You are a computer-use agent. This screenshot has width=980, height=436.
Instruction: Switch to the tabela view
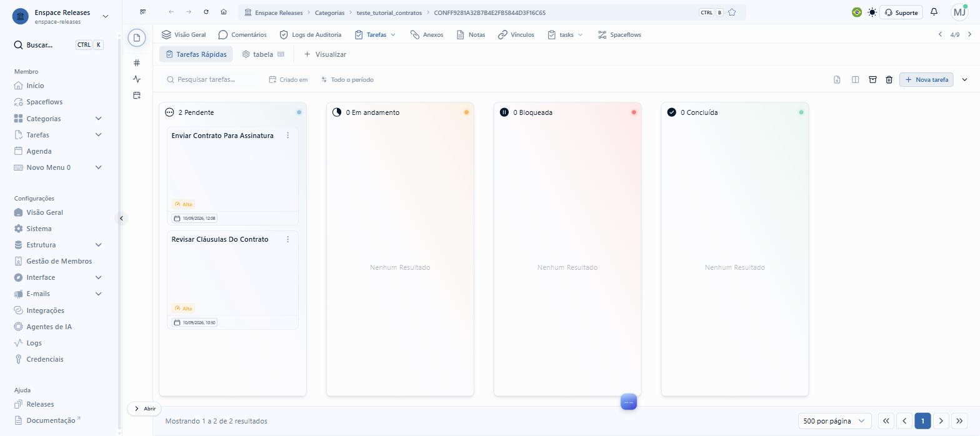pos(263,54)
